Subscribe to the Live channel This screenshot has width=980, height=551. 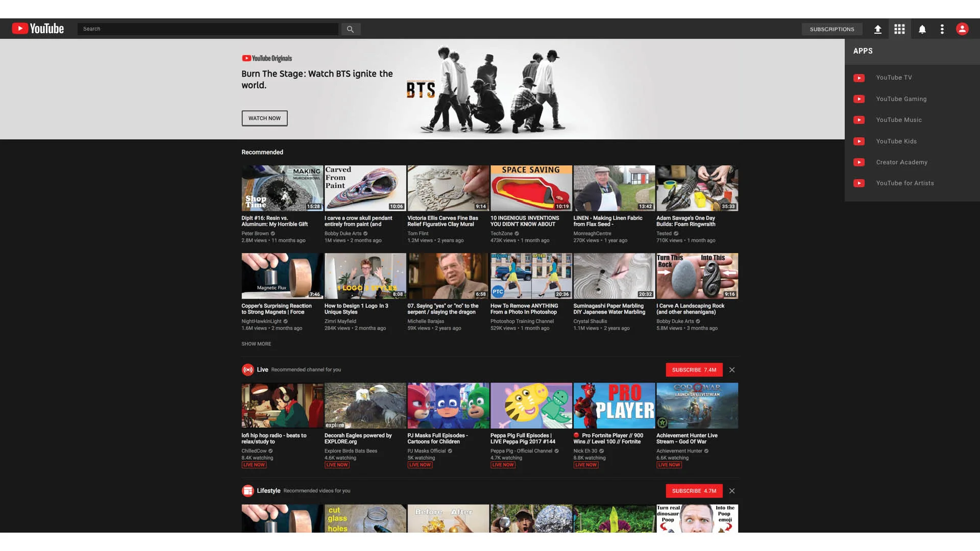[x=694, y=370]
